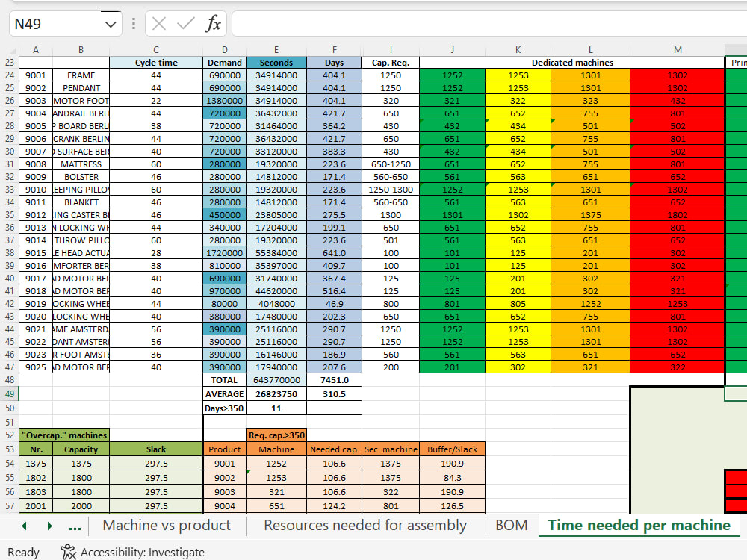The height and width of the screenshot is (560, 747).
Task: Click the Capacity column header
Action: [x=81, y=449]
